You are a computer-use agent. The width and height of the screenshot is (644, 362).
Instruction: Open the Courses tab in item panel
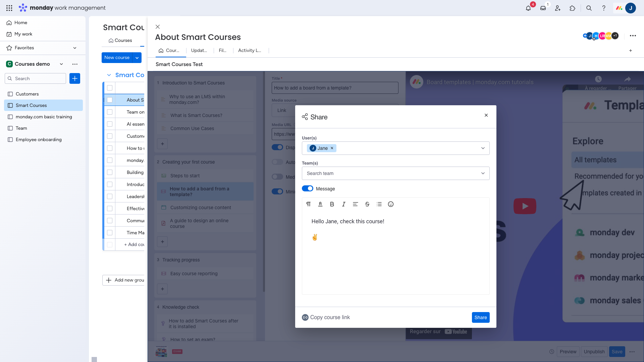pos(169,51)
